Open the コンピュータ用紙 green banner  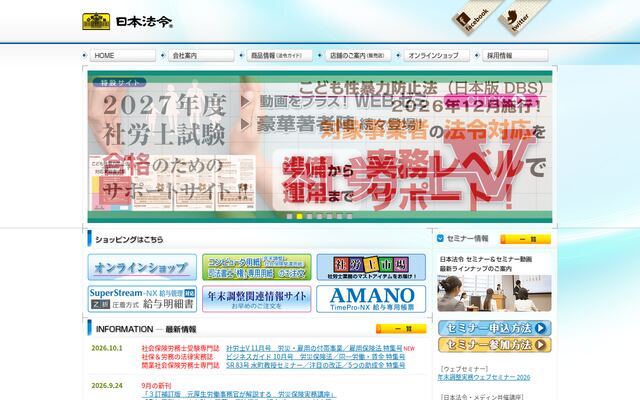click(257, 267)
